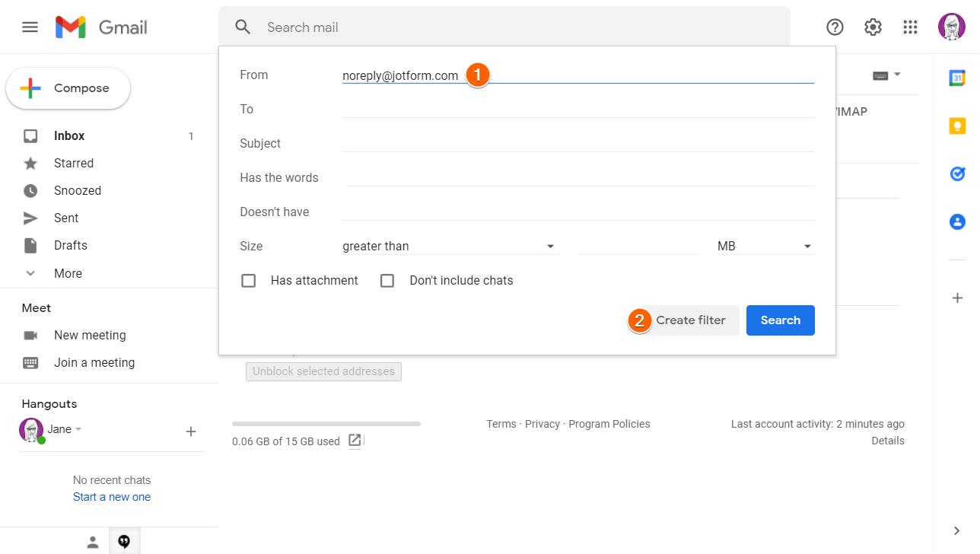Open the main menu hamburger icon
Image resolution: width=980 pixels, height=554 pixels.
click(x=30, y=27)
